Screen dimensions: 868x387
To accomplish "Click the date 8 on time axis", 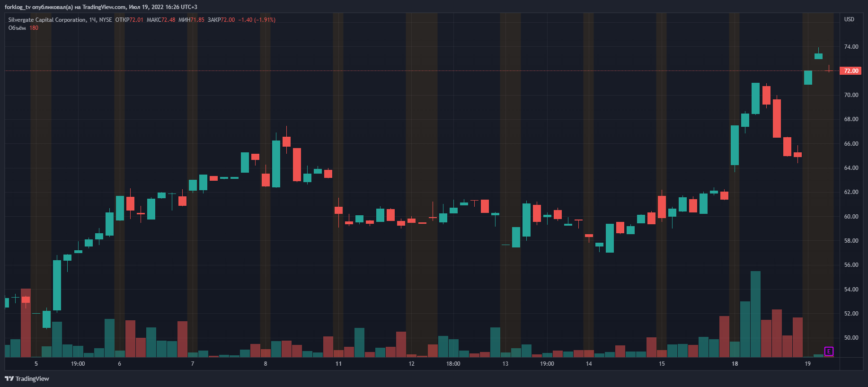I will point(266,364).
